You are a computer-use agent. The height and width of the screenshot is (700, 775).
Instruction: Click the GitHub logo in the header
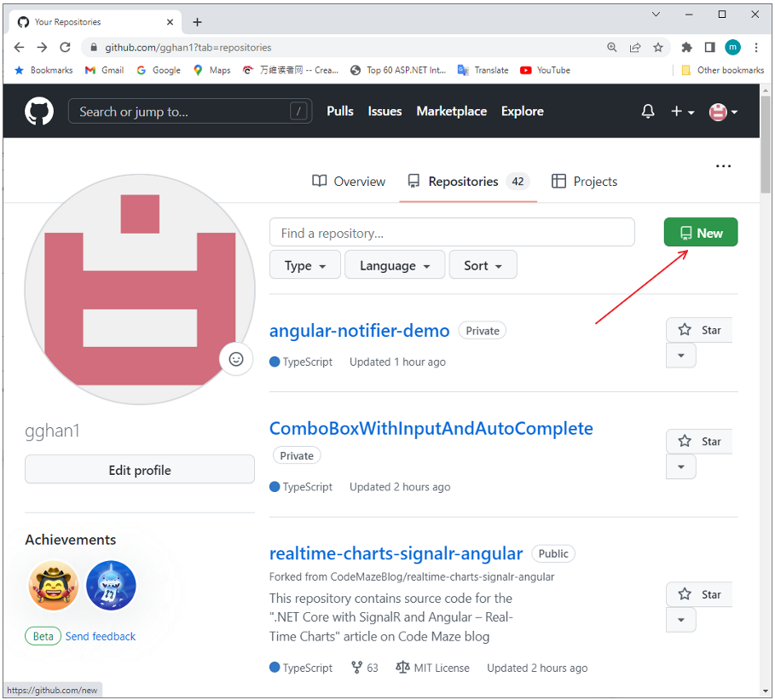click(x=39, y=111)
